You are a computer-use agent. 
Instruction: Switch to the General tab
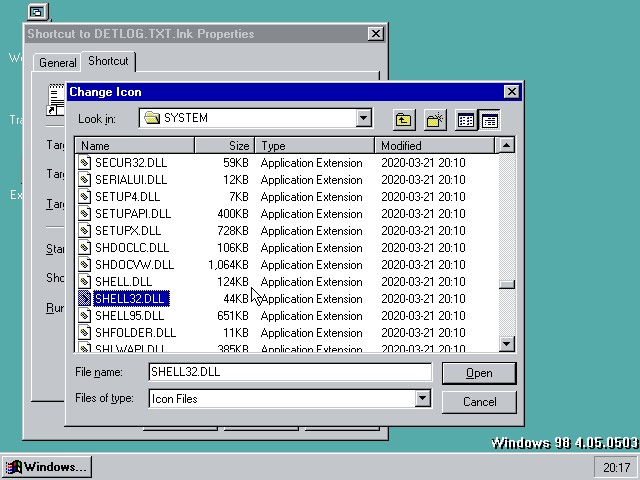point(57,62)
